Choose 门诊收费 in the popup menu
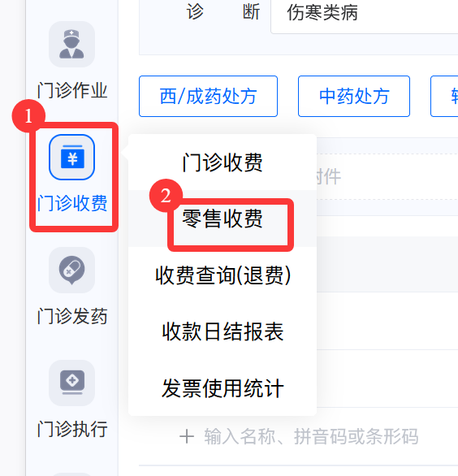 coord(223,162)
